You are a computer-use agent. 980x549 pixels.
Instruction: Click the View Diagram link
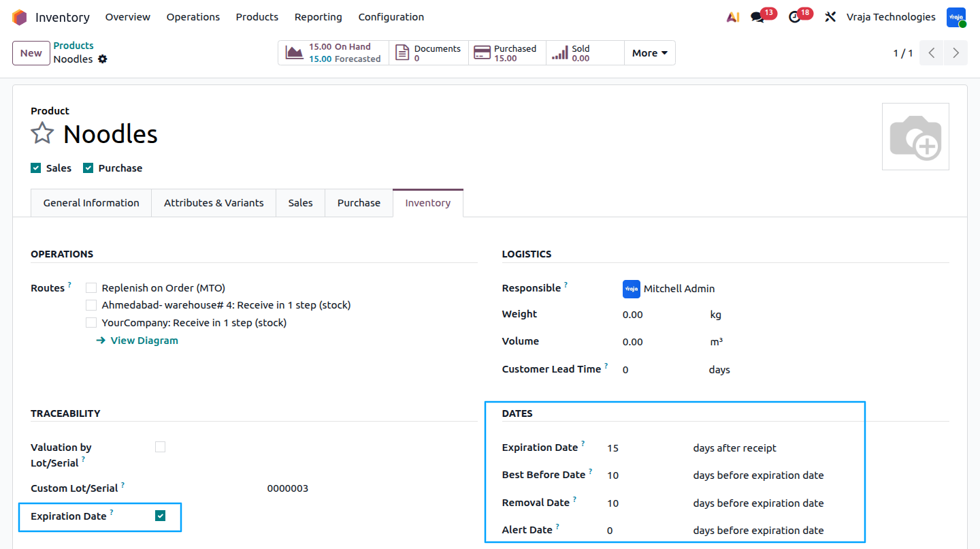[137, 341]
